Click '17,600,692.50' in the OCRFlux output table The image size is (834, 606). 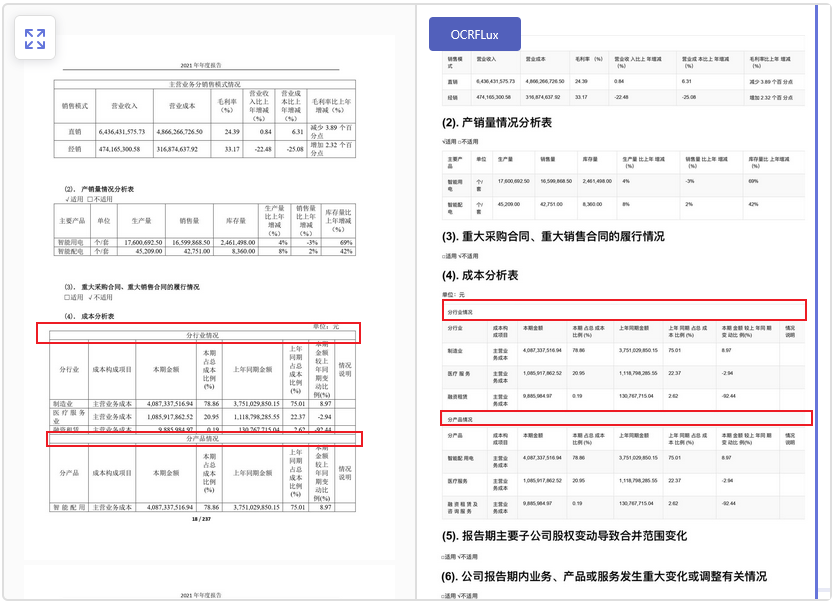(x=514, y=181)
